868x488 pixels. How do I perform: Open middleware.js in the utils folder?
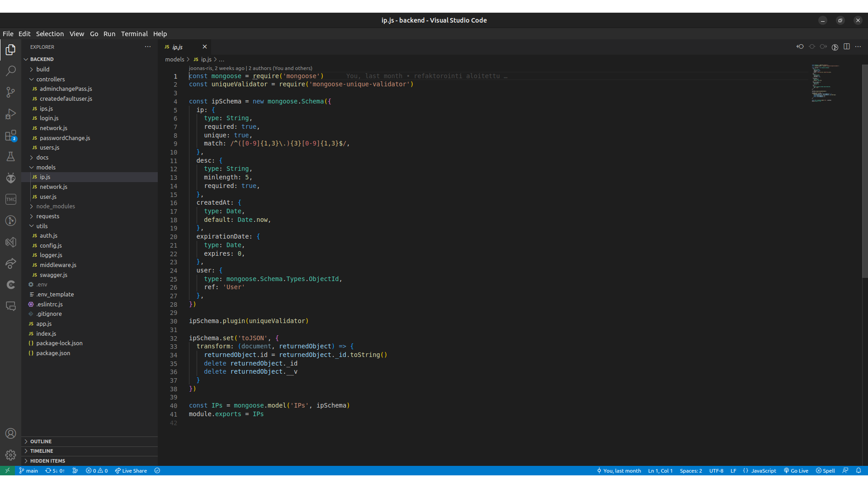point(58,265)
